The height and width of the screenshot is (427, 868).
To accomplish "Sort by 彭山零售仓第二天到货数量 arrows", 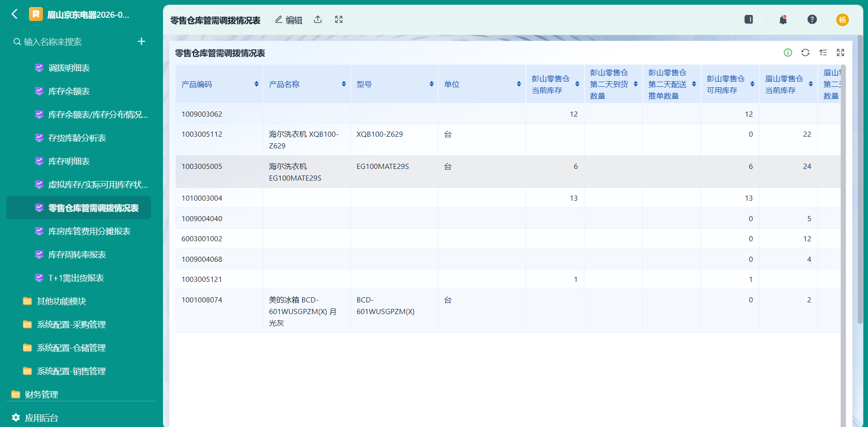I will [x=635, y=84].
